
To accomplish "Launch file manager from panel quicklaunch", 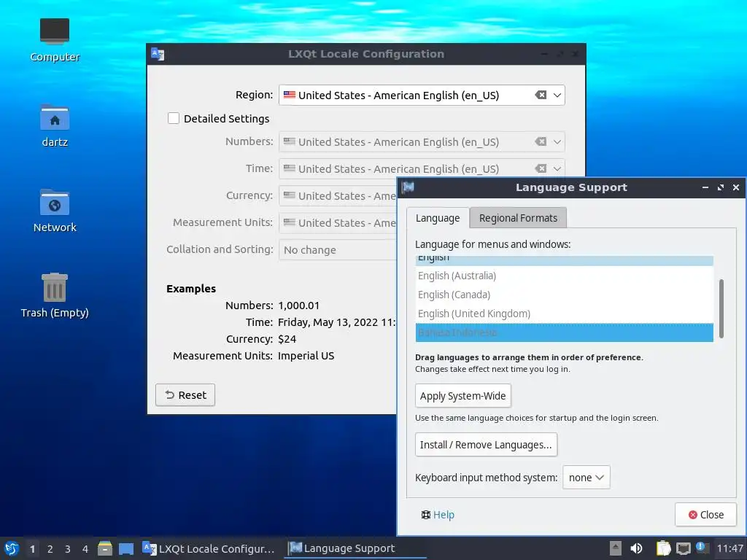I will point(105,548).
